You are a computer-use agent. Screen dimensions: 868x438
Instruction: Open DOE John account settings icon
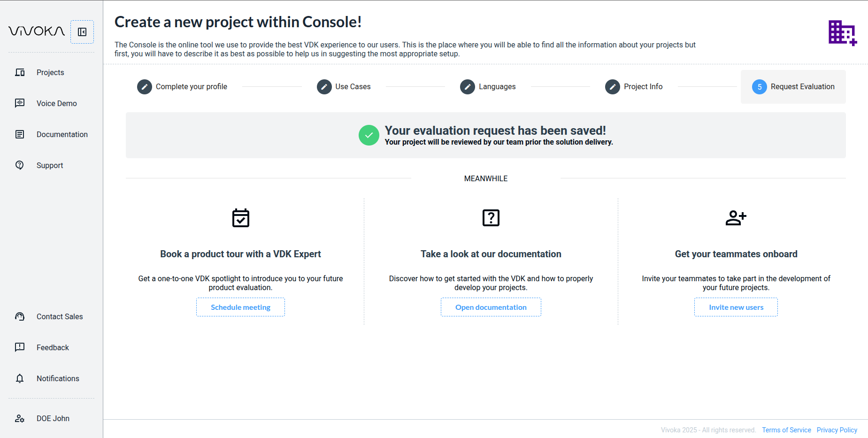click(20, 418)
